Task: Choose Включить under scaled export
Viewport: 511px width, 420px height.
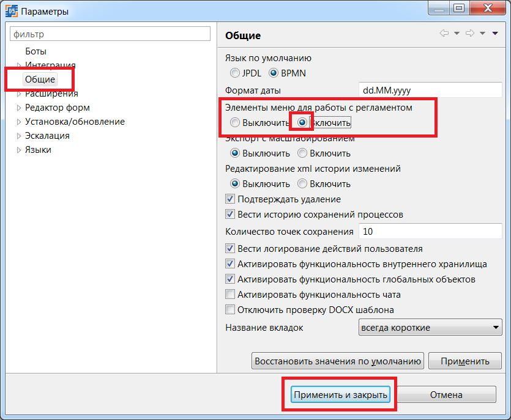Action: coord(302,153)
